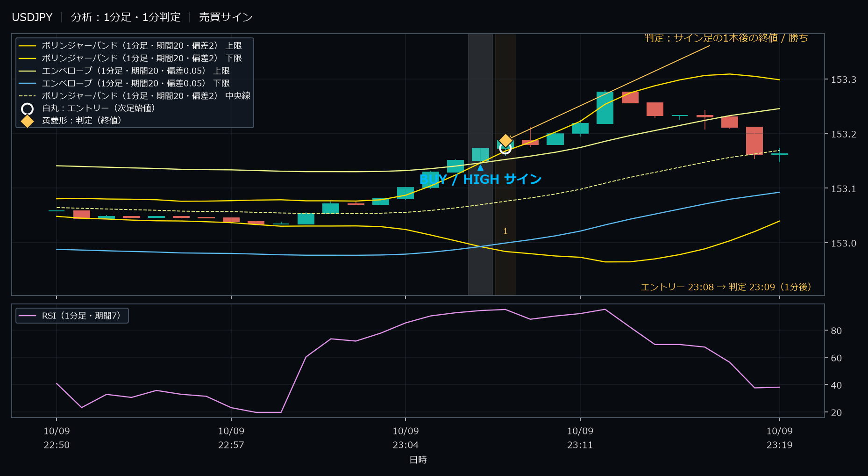Image resolution: width=868 pixels, height=476 pixels.
Task: Click the BUY / HIGH サイン label
Action: click(481, 180)
